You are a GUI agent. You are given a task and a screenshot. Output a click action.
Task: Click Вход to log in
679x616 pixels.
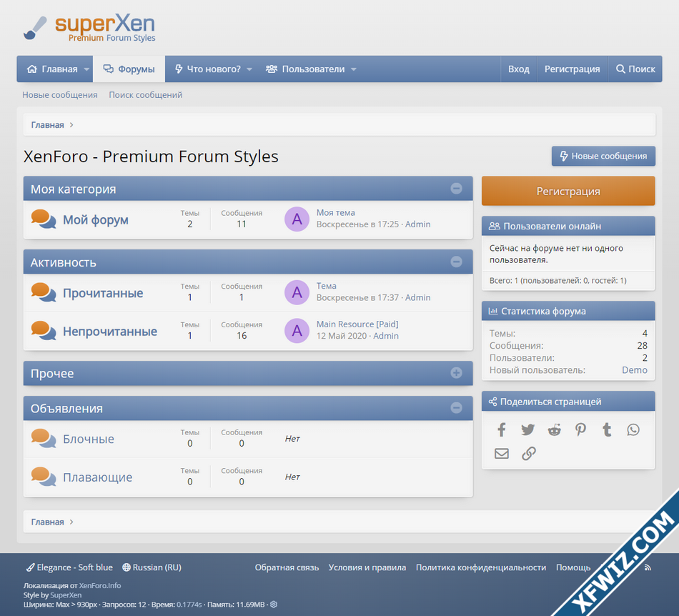[519, 69]
